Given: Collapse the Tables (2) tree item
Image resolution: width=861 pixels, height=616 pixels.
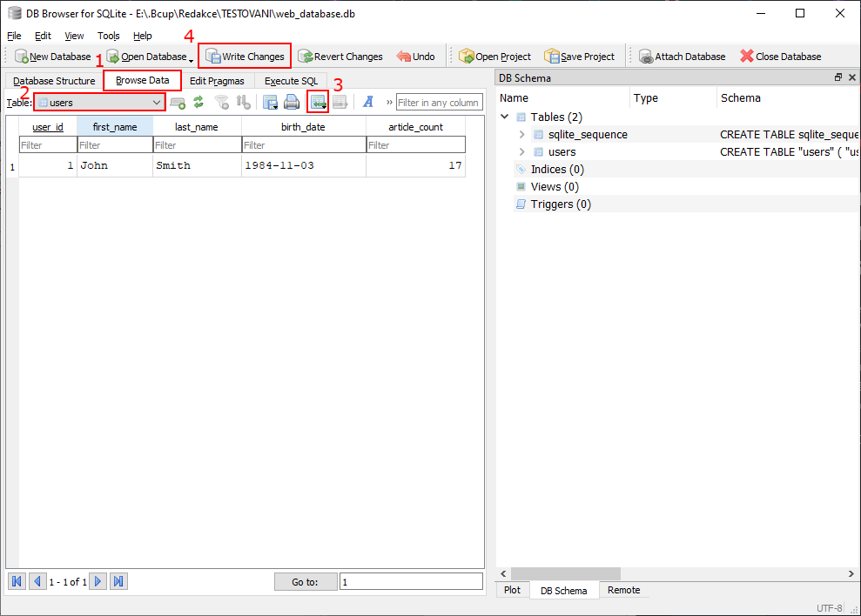Looking at the screenshot, I should [504, 116].
